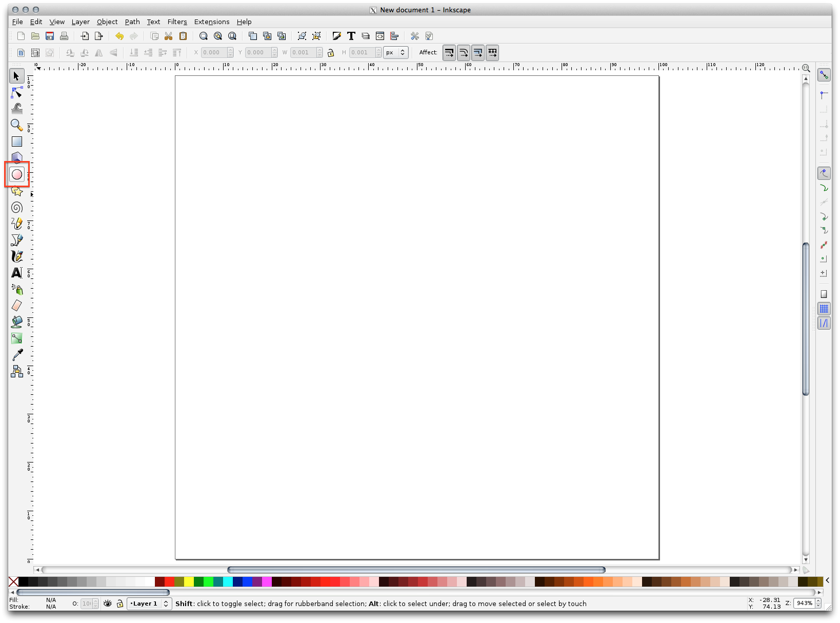The width and height of the screenshot is (840, 623).
Task: Choose the Node edit tool
Action: pyautogui.click(x=17, y=93)
